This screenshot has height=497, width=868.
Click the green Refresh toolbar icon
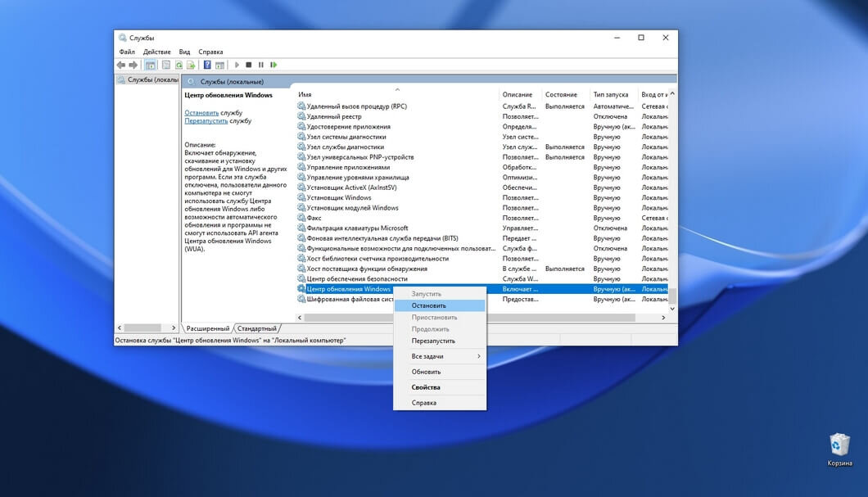(179, 65)
